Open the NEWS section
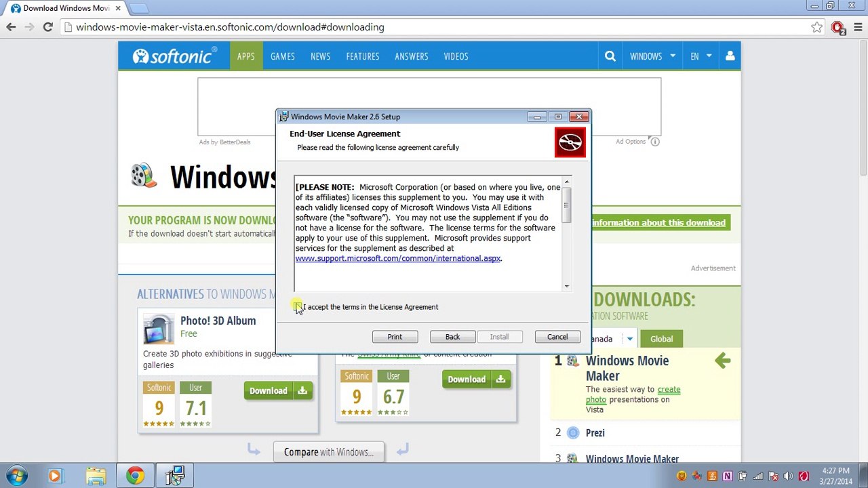Viewport: 868px width, 488px height. click(x=321, y=56)
